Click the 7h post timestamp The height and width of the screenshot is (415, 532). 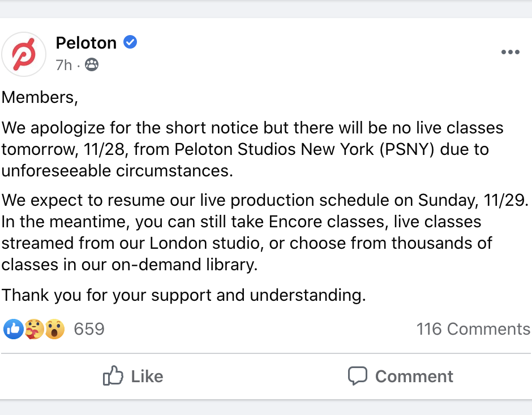[64, 66]
